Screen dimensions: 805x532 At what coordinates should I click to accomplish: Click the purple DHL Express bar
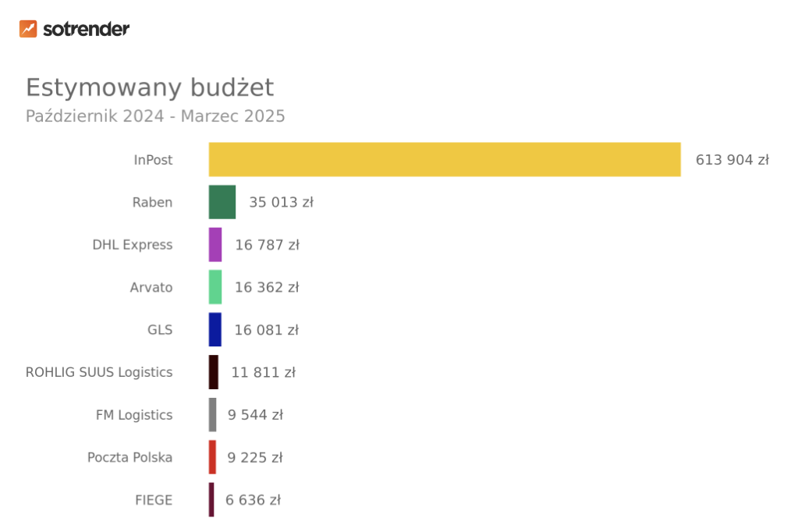tap(215, 245)
